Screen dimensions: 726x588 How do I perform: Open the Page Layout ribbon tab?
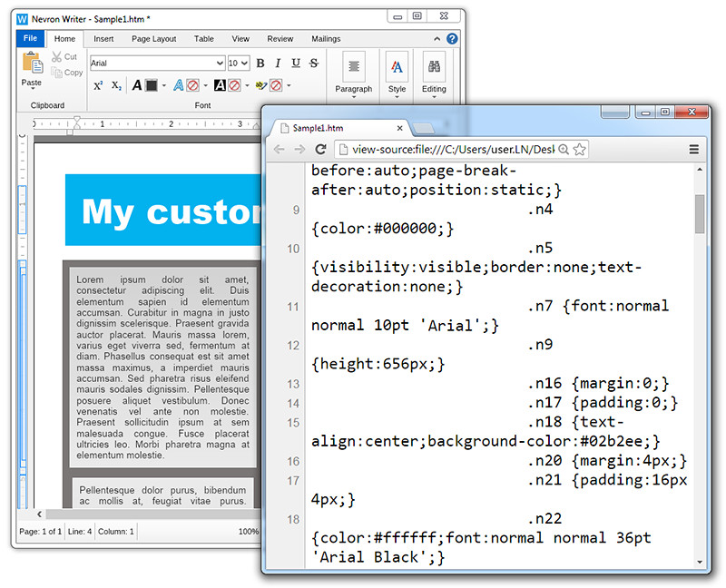coord(153,39)
